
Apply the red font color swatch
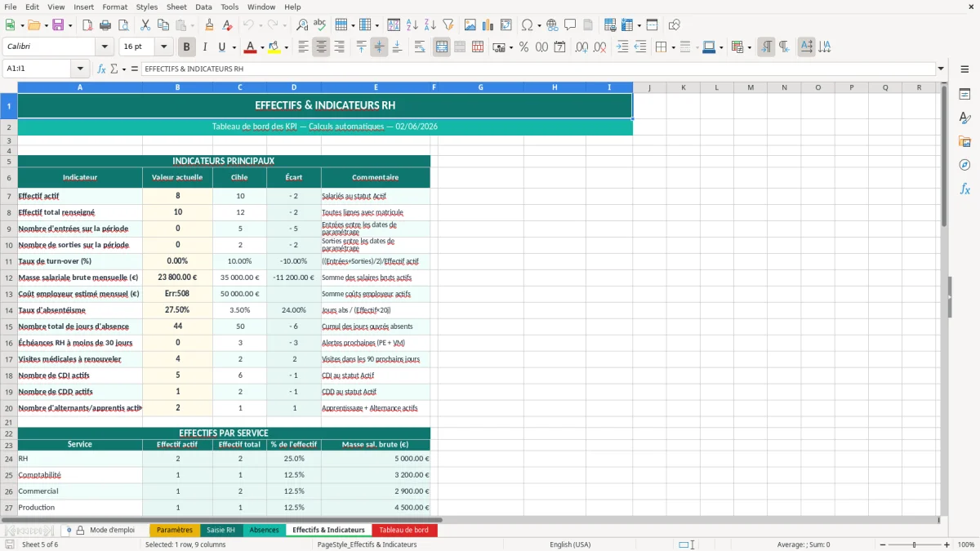click(250, 47)
